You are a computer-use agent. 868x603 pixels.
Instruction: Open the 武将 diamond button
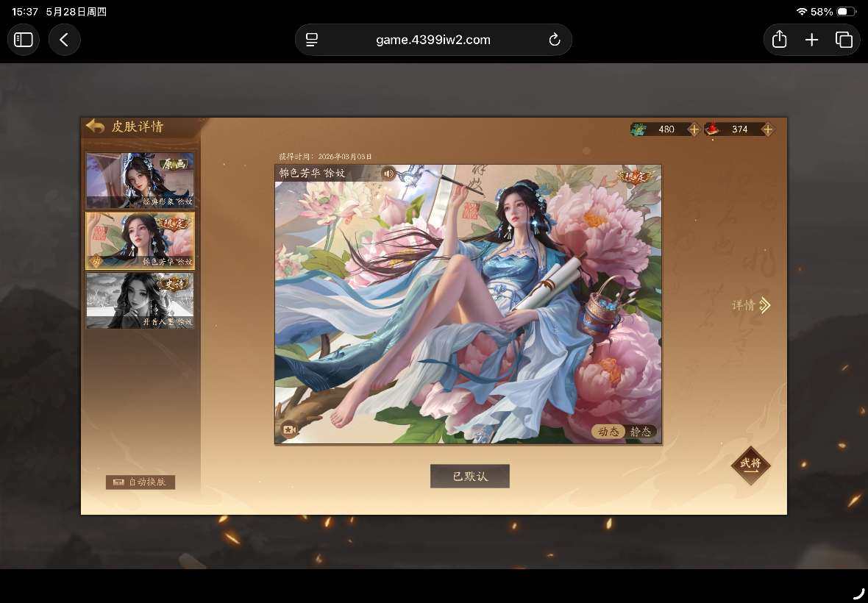point(750,465)
